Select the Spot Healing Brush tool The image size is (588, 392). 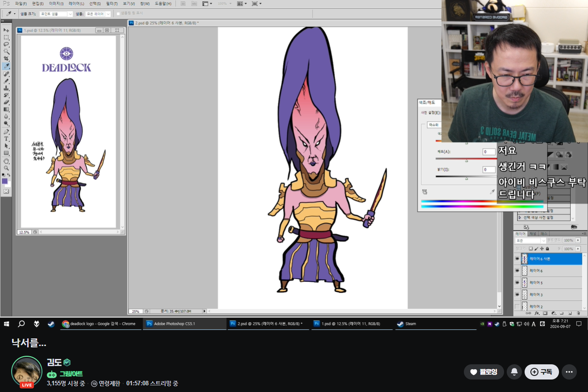click(6, 74)
